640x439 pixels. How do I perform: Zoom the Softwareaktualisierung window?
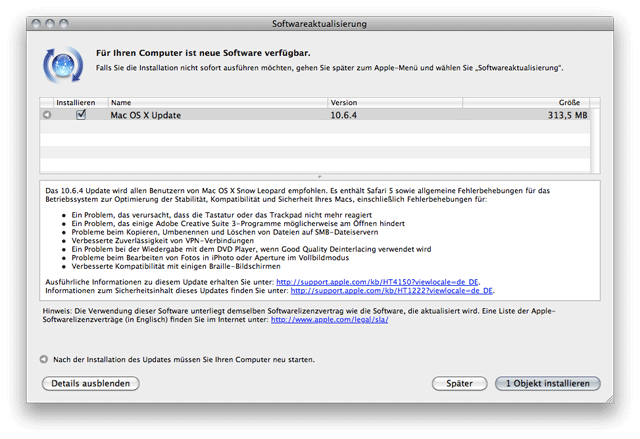64,24
